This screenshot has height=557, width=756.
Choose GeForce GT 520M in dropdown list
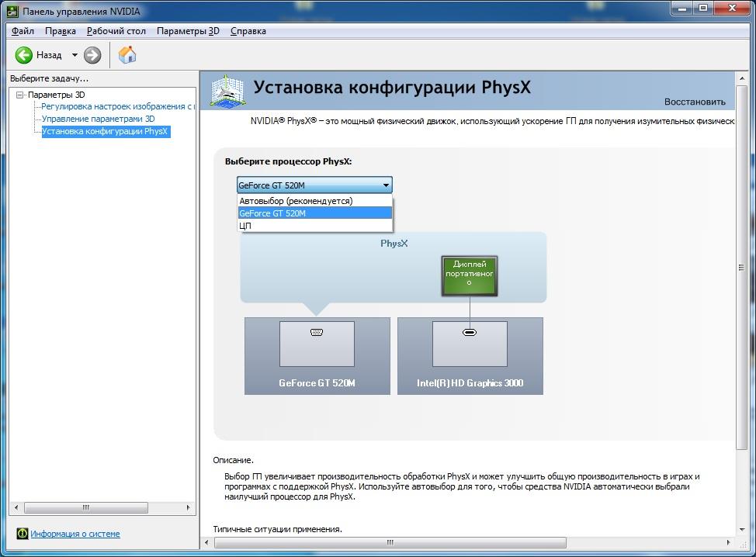pyautogui.click(x=315, y=213)
